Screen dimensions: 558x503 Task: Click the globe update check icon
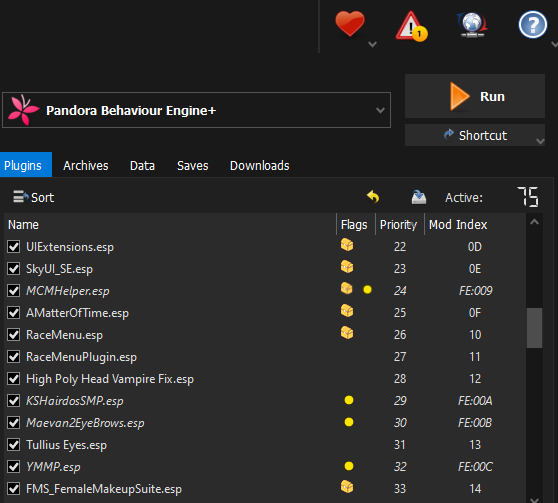tap(472, 24)
